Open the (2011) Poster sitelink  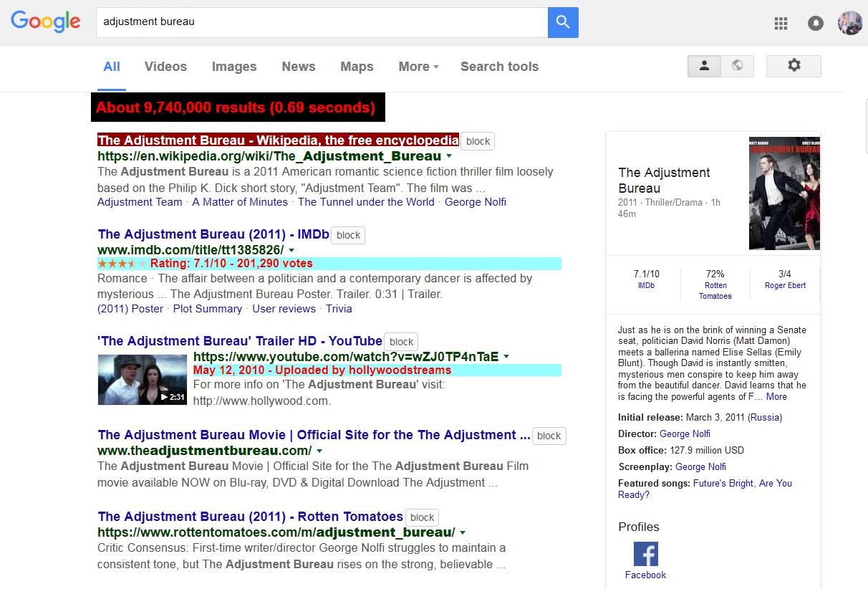130,309
